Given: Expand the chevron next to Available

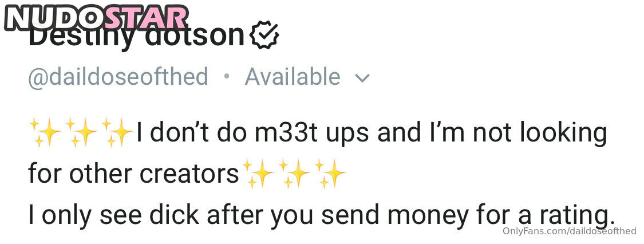Looking at the screenshot, I should pyautogui.click(x=362, y=78).
